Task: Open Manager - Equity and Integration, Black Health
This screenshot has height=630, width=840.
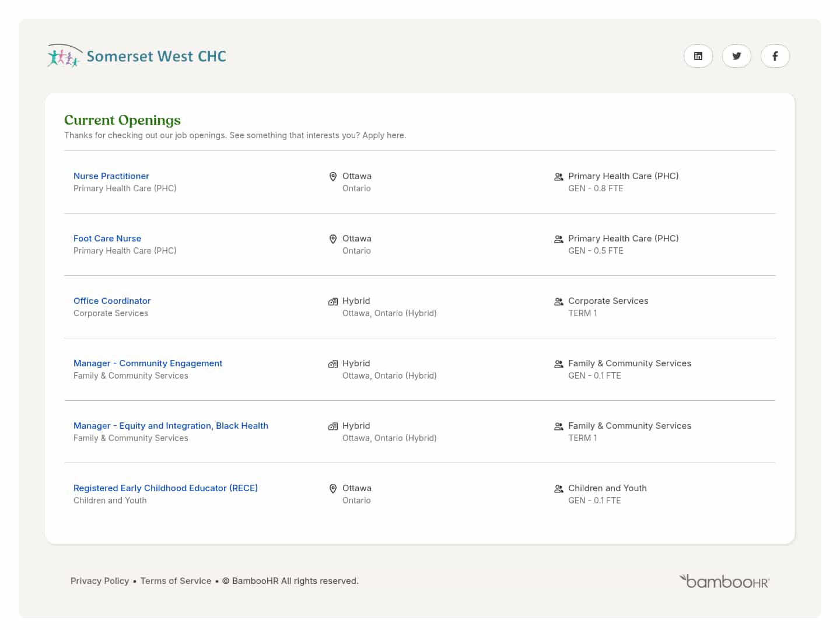Action: coord(171,426)
